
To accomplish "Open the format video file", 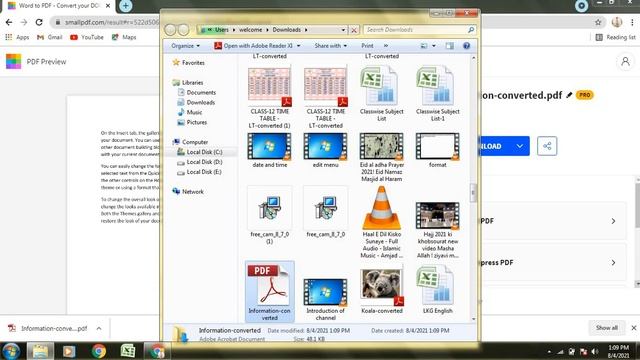I will [x=437, y=146].
